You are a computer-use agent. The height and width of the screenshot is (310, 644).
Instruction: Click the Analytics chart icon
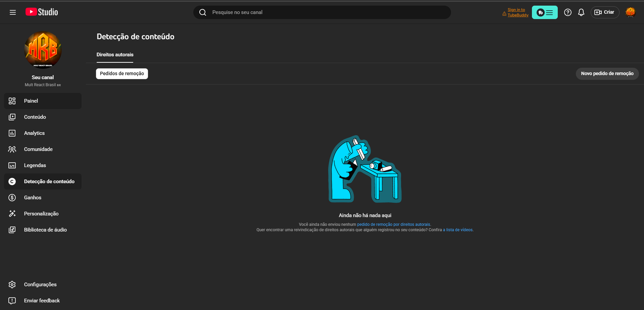12,133
